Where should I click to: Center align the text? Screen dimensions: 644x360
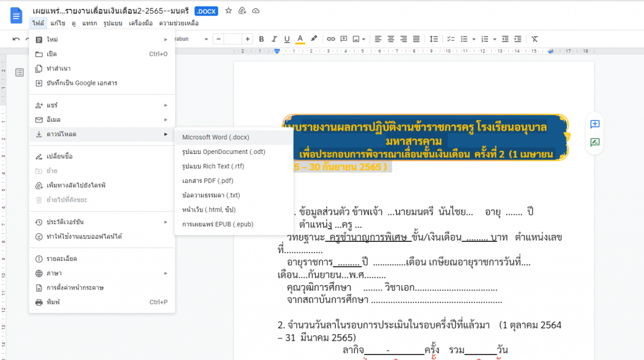[x=391, y=39]
